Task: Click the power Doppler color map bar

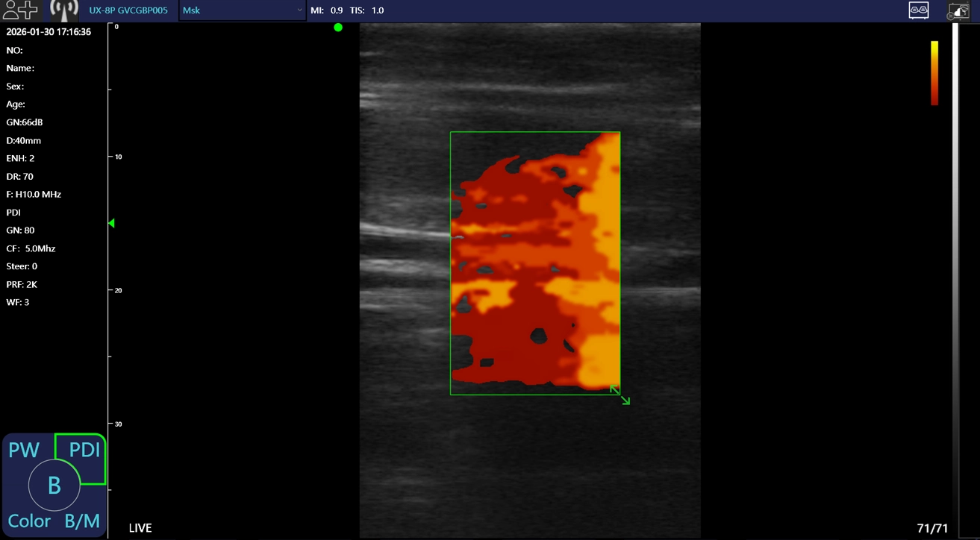Action: [x=934, y=72]
